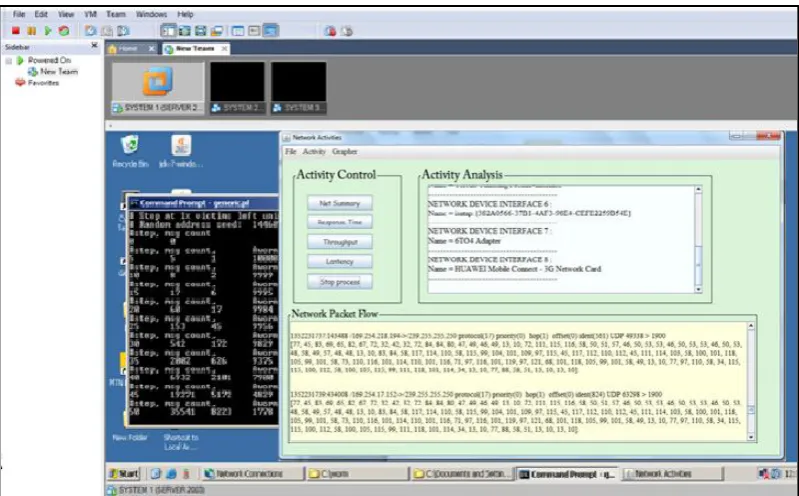Open the Windows menu
The image size is (799, 496).
pos(151,14)
